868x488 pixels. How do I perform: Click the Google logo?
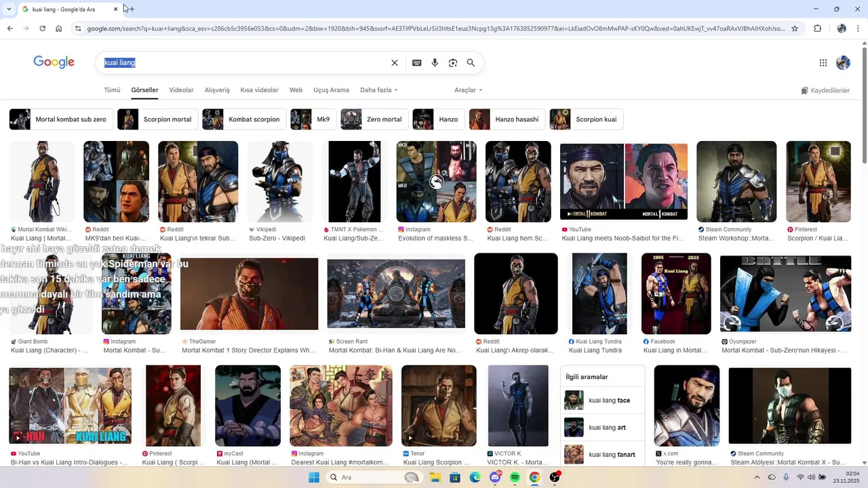(54, 62)
